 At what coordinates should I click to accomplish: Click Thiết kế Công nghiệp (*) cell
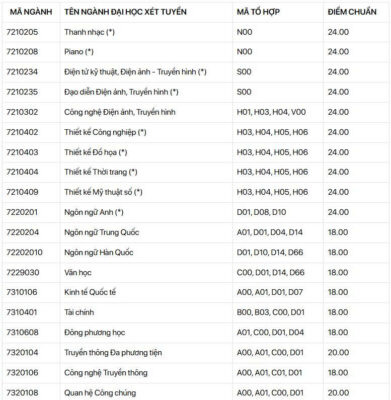[x=105, y=132]
